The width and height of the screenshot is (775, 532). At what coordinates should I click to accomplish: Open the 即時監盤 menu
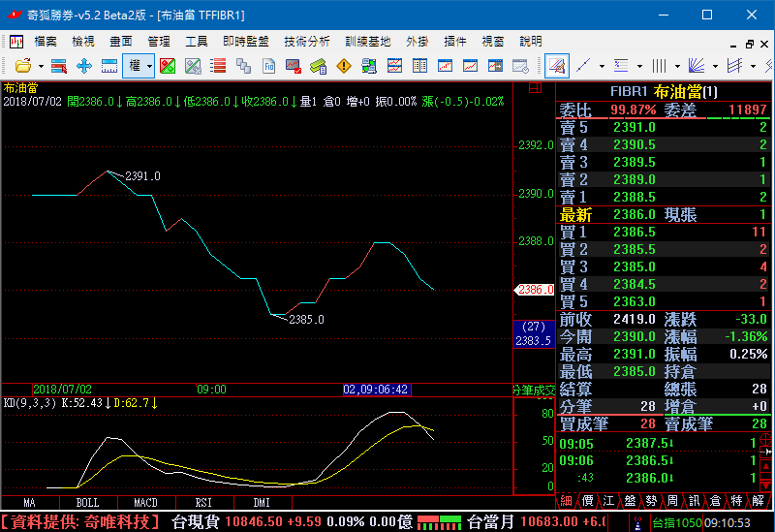point(246,42)
